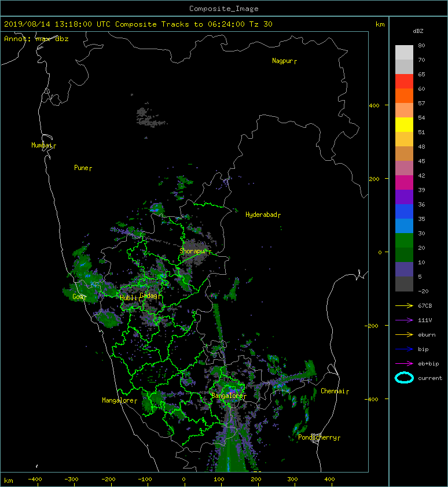448x487 pixels.
Task: Select the 36 dBZ blue swatch
Action: pos(404,212)
